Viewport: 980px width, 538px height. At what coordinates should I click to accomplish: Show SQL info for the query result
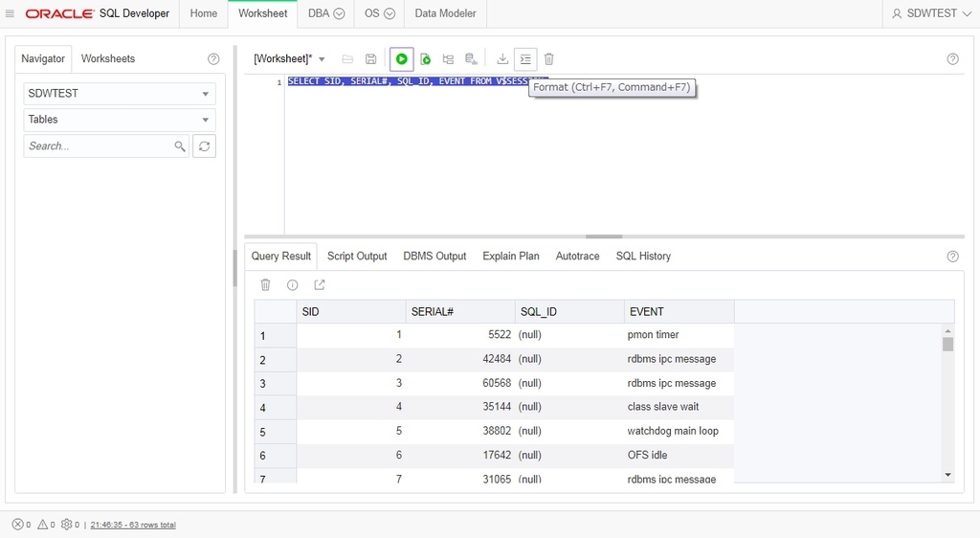(292, 285)
